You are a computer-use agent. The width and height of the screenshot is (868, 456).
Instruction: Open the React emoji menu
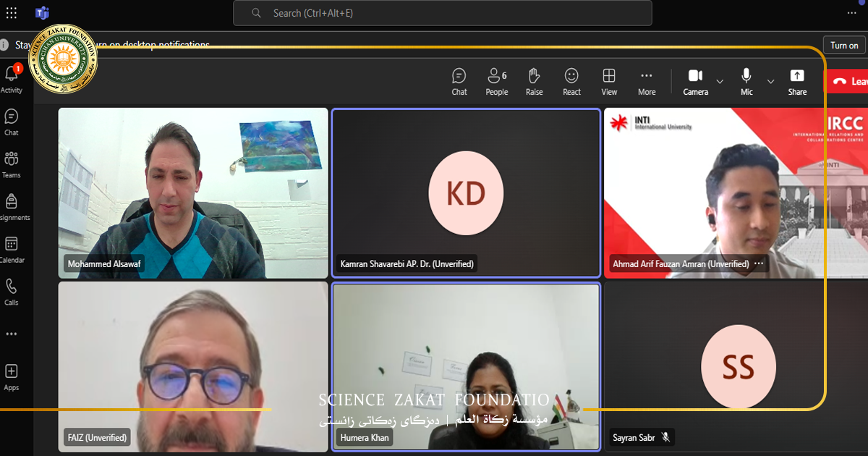pos(571,81)
